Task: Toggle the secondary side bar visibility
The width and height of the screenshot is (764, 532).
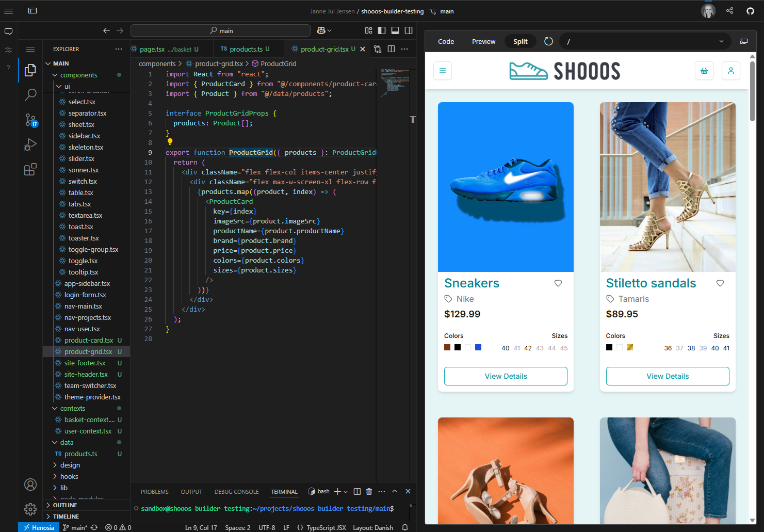Action: coord(409,31)
